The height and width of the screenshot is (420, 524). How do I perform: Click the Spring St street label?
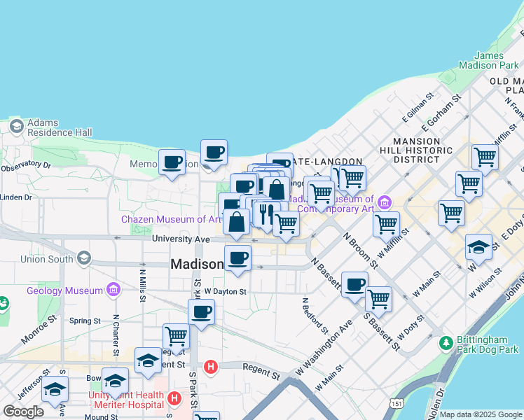pyautogui.click(x=85, y=321)
